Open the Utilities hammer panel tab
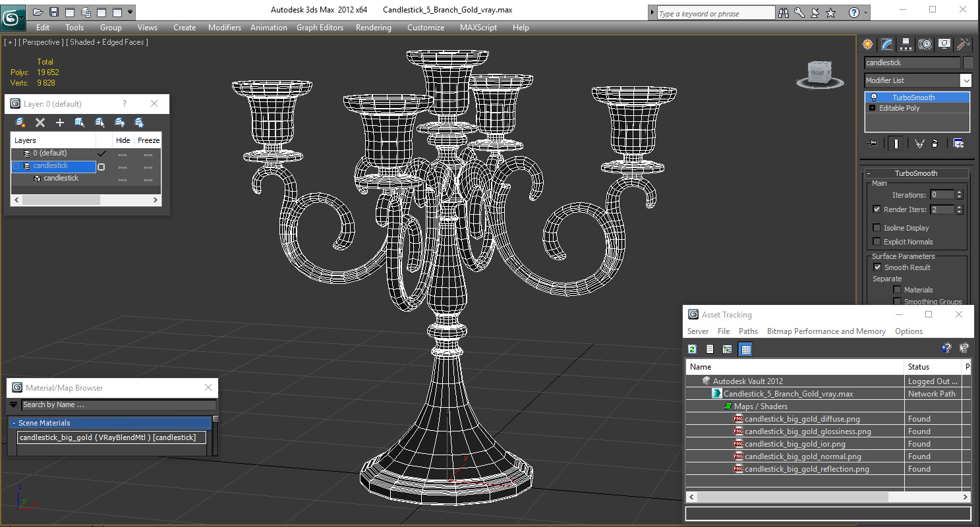980x527 pixels. [x=964, y=44]
